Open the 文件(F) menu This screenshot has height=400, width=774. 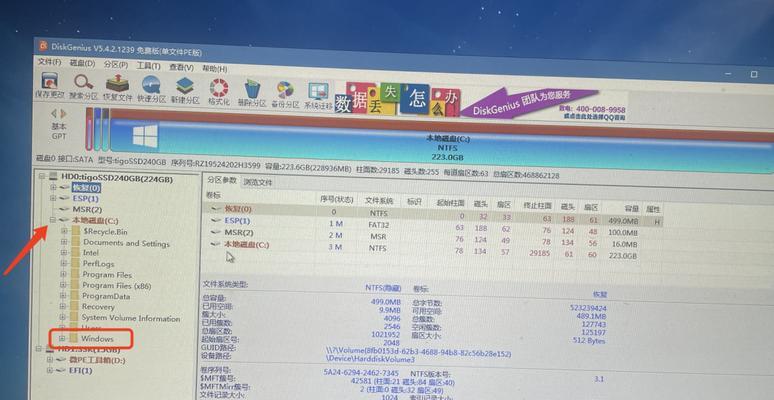(x=50, y=63)
